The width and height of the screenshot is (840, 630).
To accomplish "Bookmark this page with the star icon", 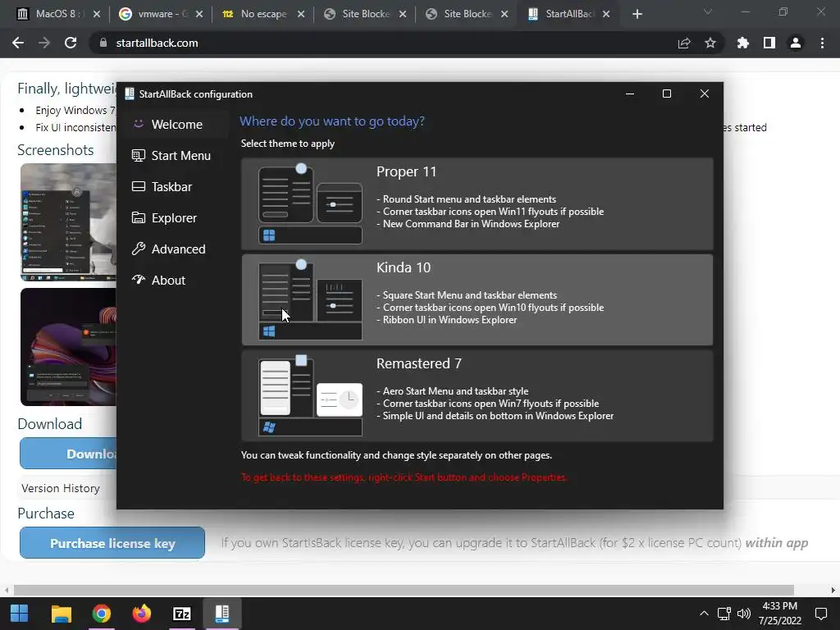I will coord(710,43).
